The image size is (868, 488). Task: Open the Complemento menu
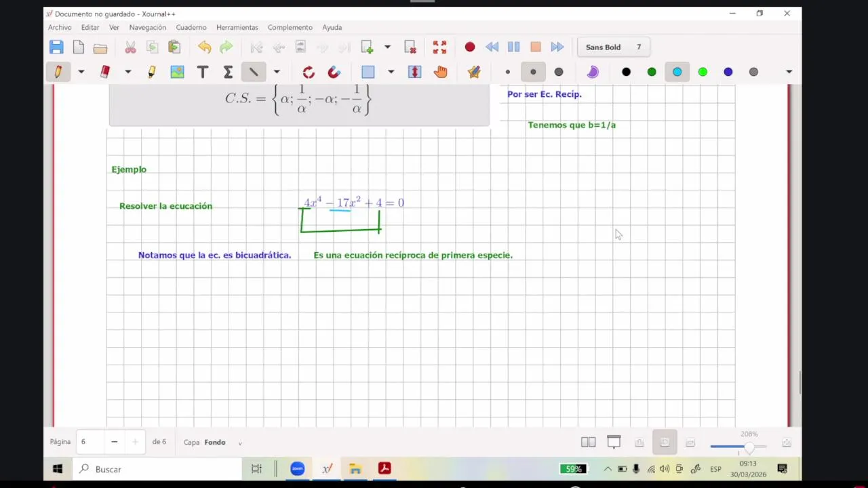coord(290,27)
